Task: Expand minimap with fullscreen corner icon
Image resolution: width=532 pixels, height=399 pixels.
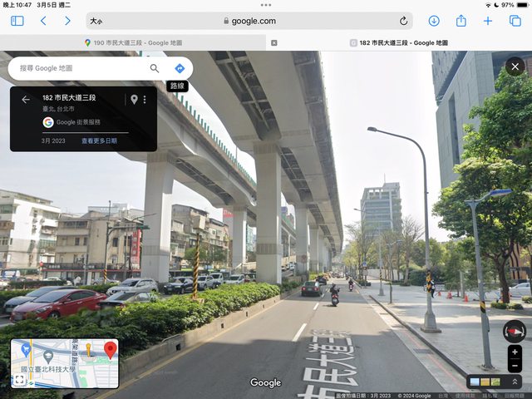Action: [19, 380]
